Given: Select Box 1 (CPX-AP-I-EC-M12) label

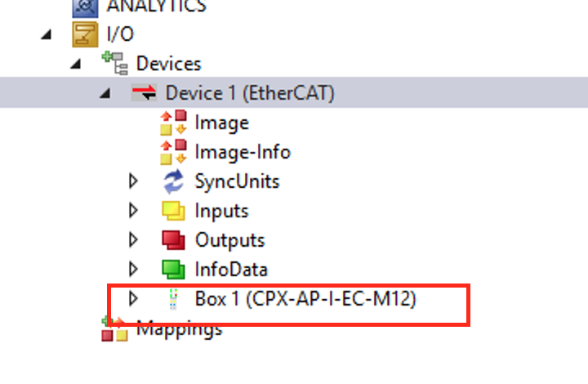Looking at the screenshot, I should [x=305, y=299].
